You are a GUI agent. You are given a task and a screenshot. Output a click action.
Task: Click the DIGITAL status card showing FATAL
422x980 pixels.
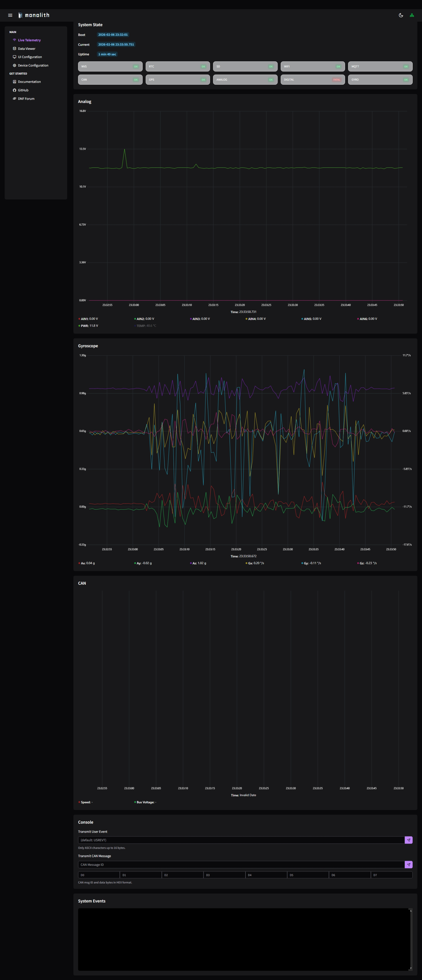[313, 79]
